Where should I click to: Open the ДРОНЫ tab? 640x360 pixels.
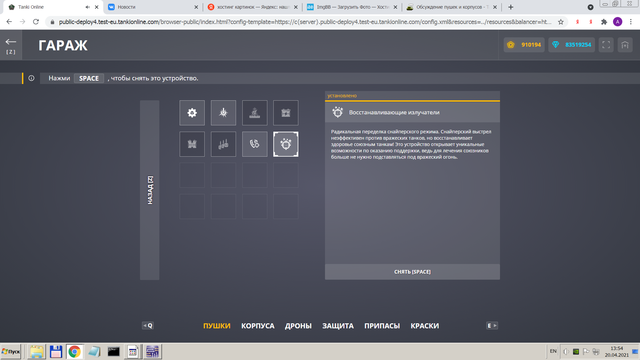pos(298,326)
